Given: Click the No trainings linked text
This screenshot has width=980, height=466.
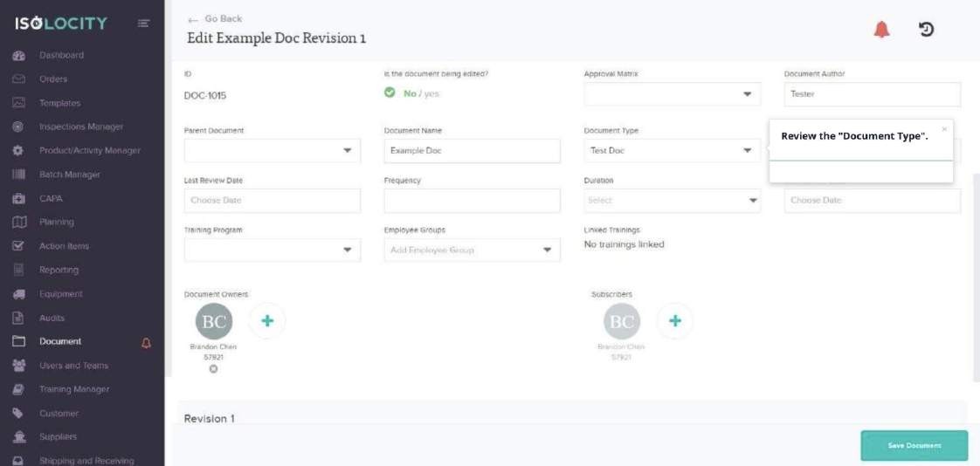Looking at the screenshot, I should point(624,244).
